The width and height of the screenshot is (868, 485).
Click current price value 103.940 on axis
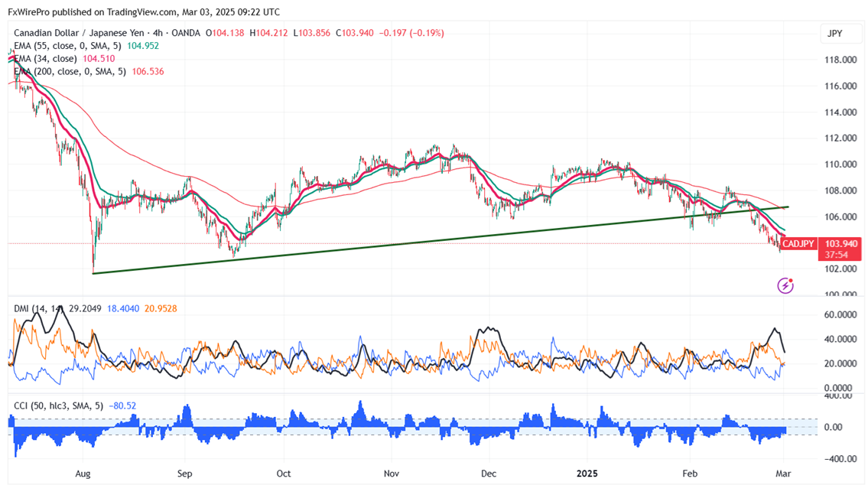coord(841,243)
